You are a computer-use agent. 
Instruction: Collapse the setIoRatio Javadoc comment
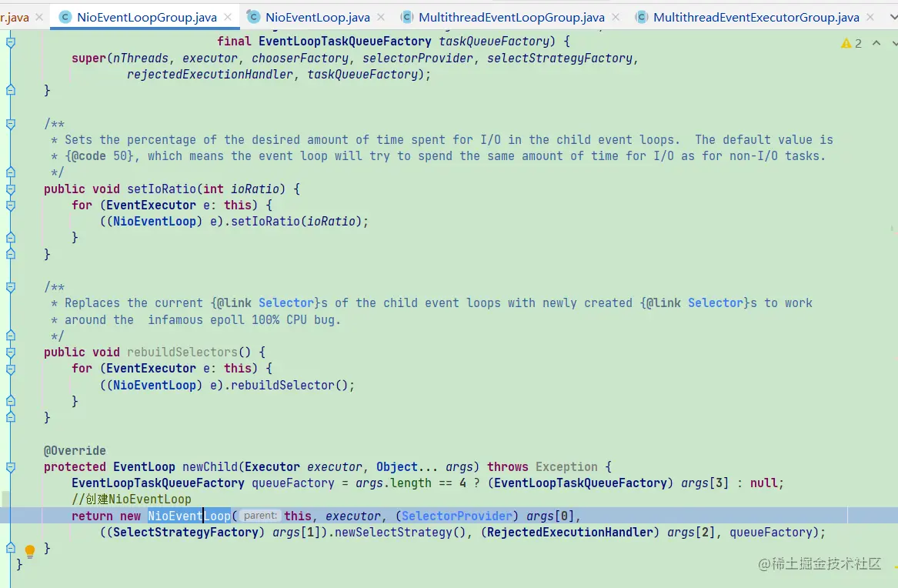tap(10, 124)
